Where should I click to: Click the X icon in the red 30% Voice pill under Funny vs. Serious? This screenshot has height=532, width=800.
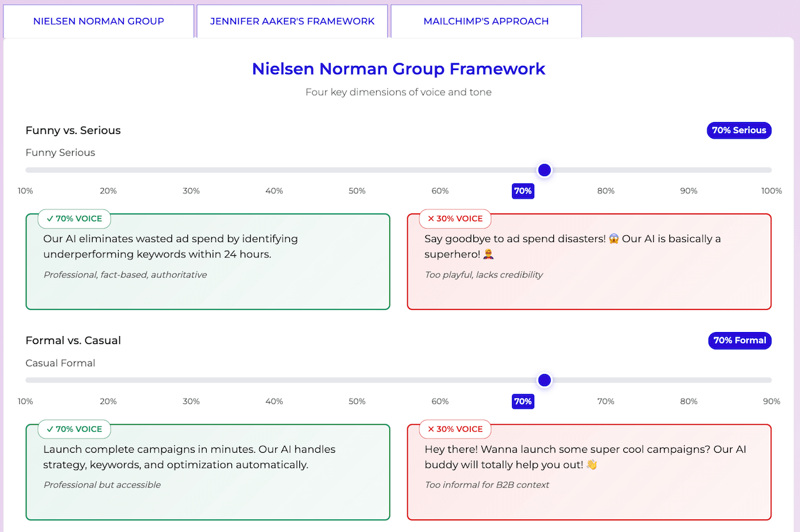430,219
